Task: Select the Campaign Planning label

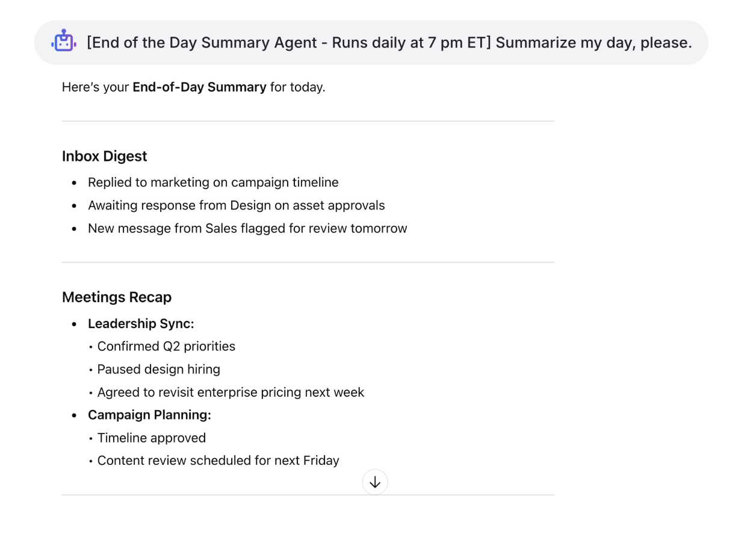Action: [149, 415]
